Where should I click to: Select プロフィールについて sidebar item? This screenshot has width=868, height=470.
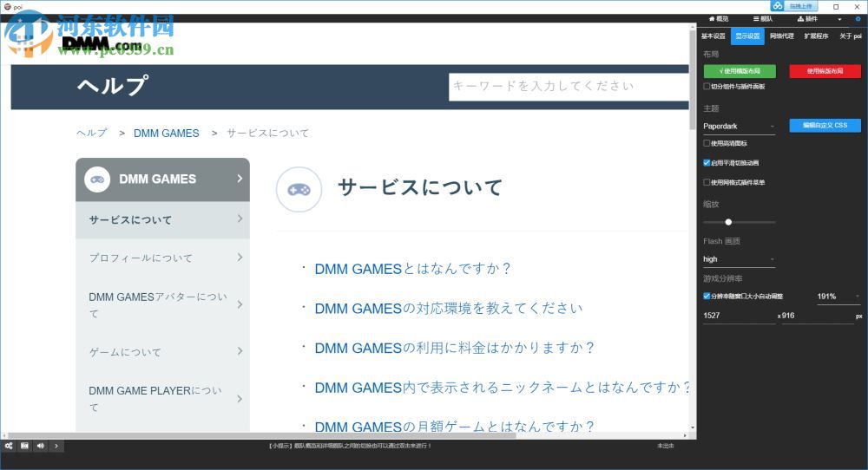coord(163,258)
